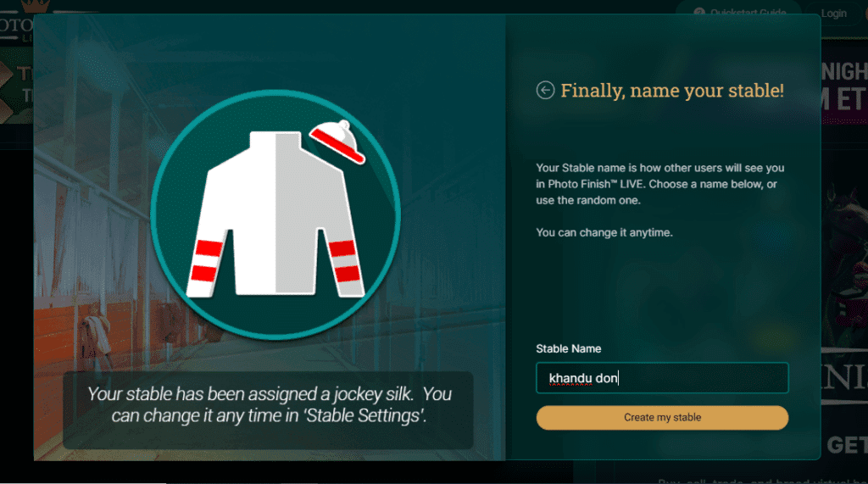
Task: Click the Create my stable button
Action: 662,418
